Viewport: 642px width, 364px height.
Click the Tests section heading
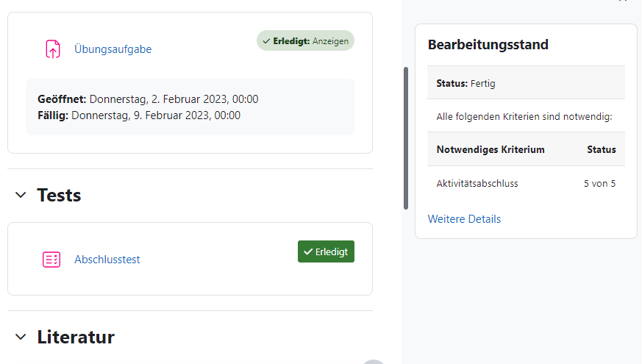59,195
